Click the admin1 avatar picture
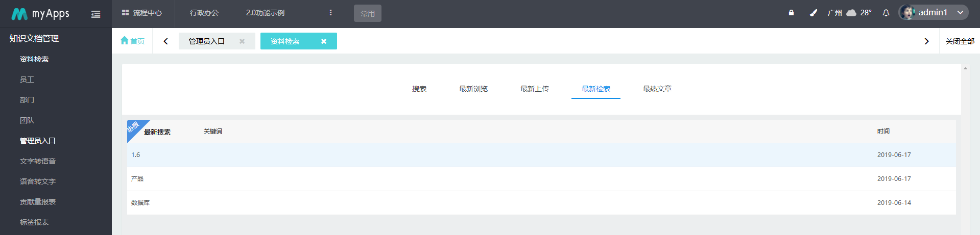This screenshot has height=235, width=980. (908, 13)
